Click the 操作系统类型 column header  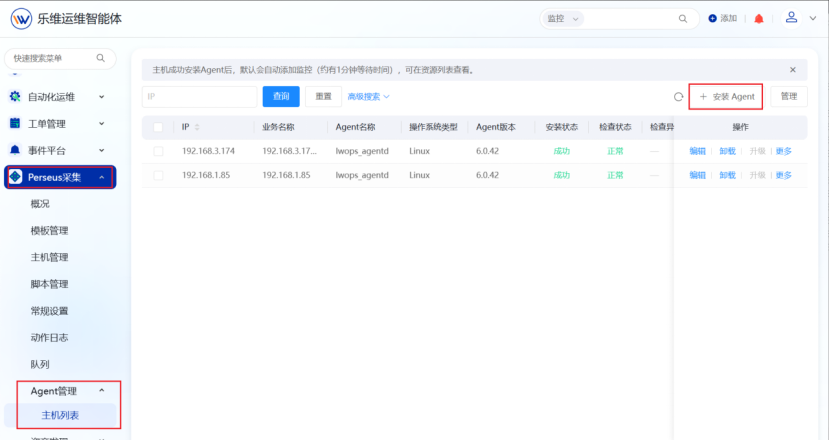tap(433, 127)
